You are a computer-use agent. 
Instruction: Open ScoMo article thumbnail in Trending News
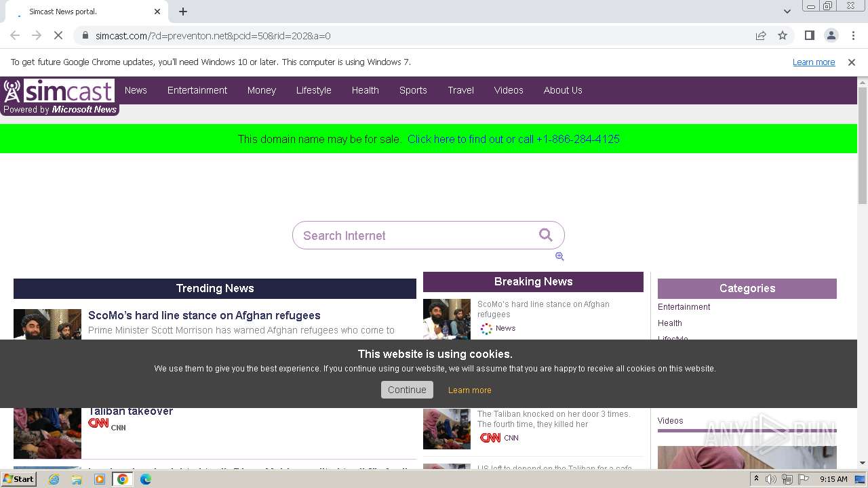(47, 324)
